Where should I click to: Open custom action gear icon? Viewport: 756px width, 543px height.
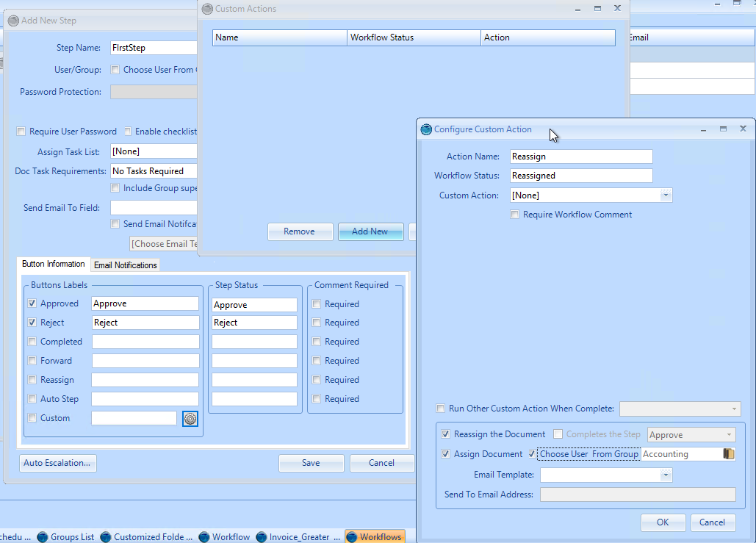pos(190,419)
